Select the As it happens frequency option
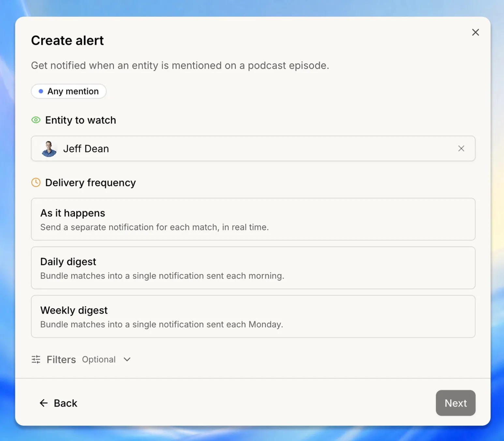 [x=253, y=219]
